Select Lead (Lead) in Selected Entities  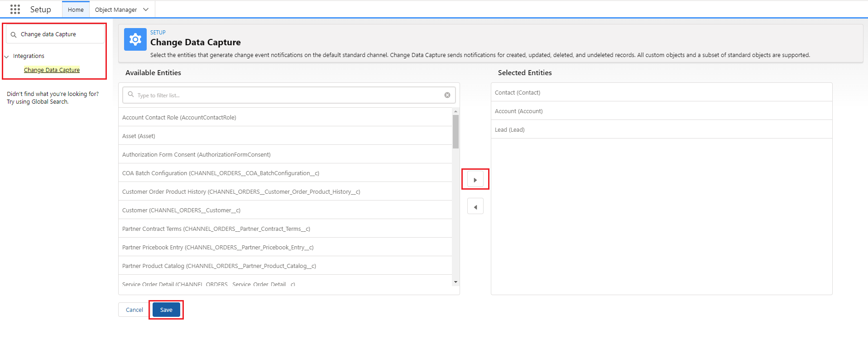[x=509, y=130]
